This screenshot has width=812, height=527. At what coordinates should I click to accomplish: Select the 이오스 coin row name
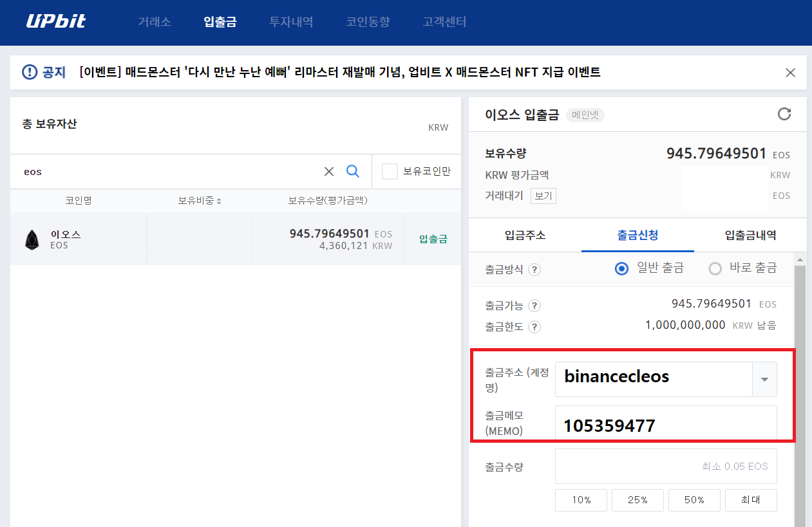coord(66,234)
